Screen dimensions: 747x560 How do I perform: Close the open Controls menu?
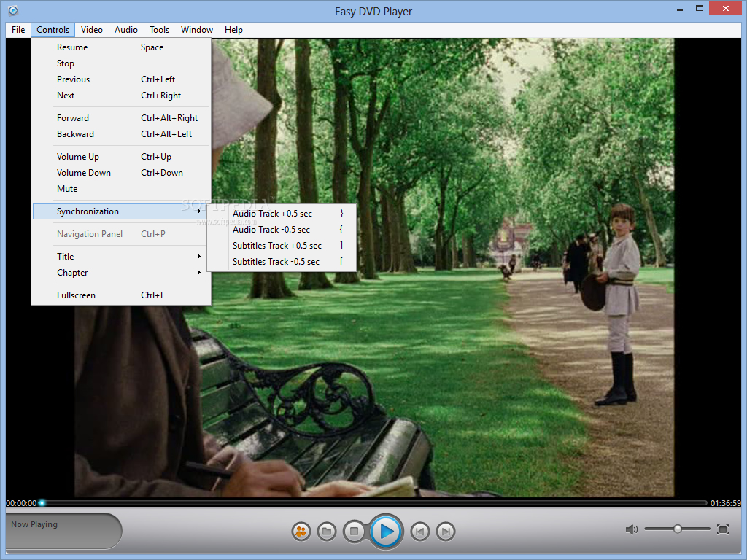(x=53, y=29)
